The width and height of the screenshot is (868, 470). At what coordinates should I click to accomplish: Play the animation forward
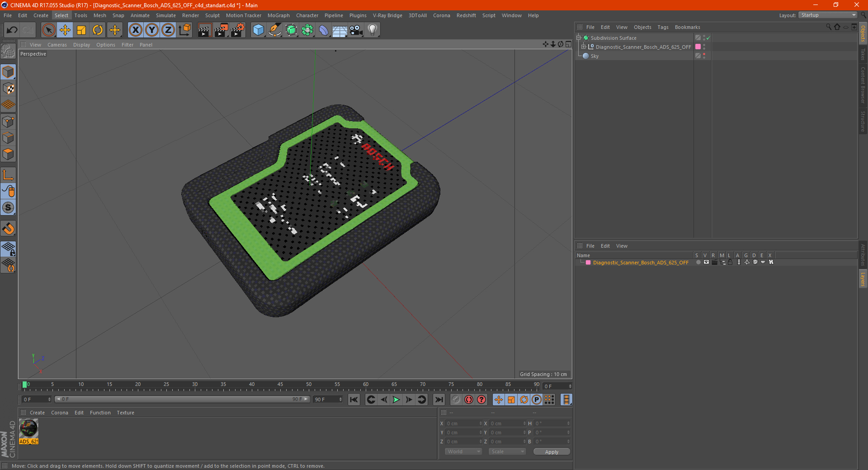click(x=396, y=399)
